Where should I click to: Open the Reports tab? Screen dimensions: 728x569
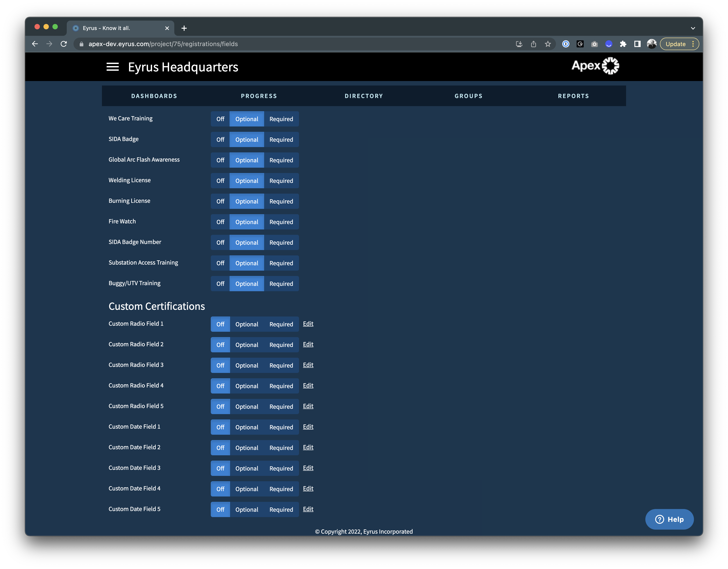point(573,96)
